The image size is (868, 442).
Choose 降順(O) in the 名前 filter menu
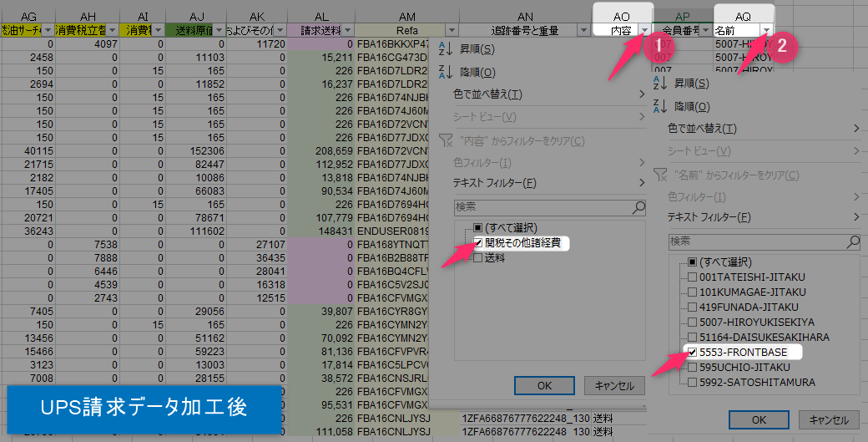coord(693,107)
